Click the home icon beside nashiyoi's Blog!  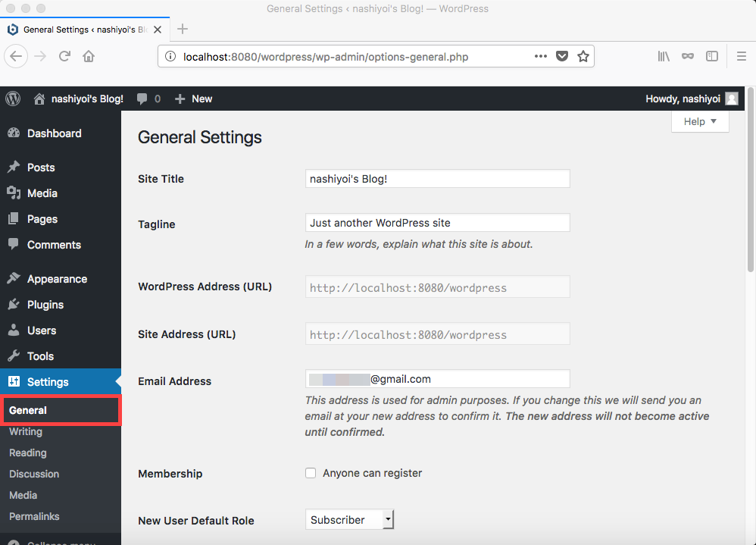tap(39, 99)
